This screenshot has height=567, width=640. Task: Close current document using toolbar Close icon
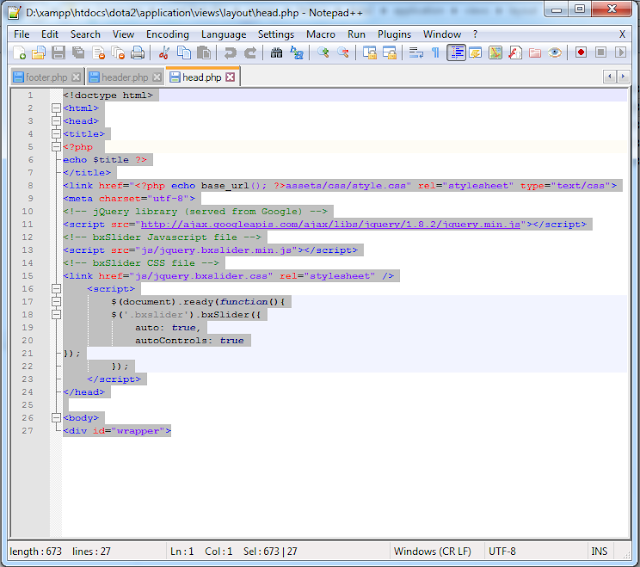coord(98,53)
